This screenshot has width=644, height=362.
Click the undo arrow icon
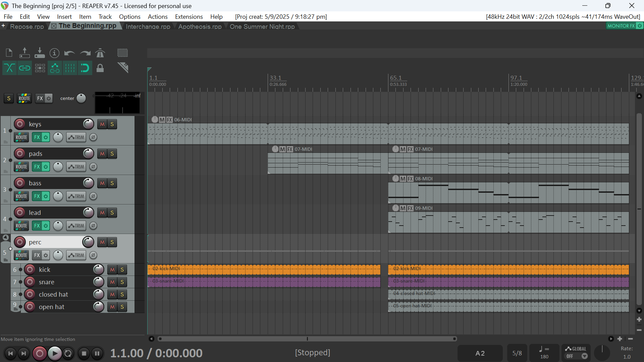point(69,53)
